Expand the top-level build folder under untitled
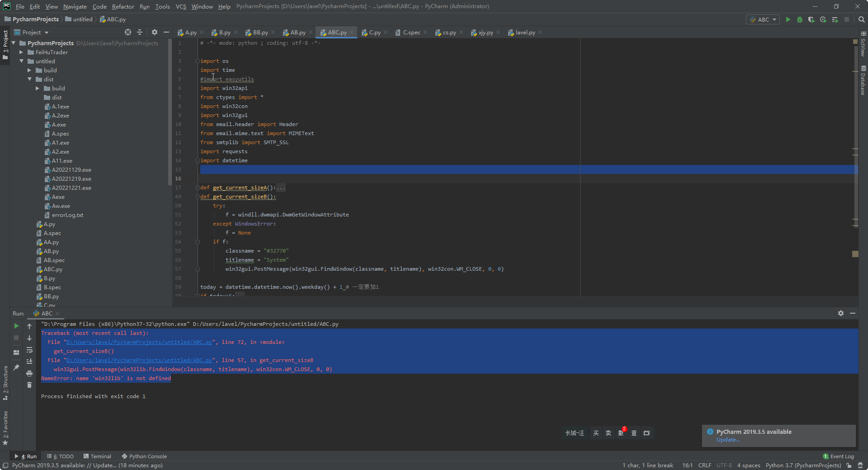Viewport: 868px width, 470px height. pos(29,70)
